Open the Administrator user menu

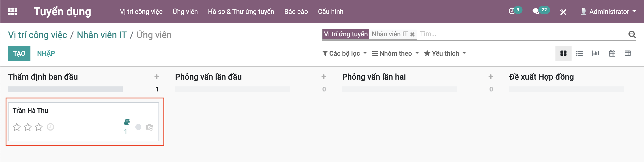coord(609,12)
